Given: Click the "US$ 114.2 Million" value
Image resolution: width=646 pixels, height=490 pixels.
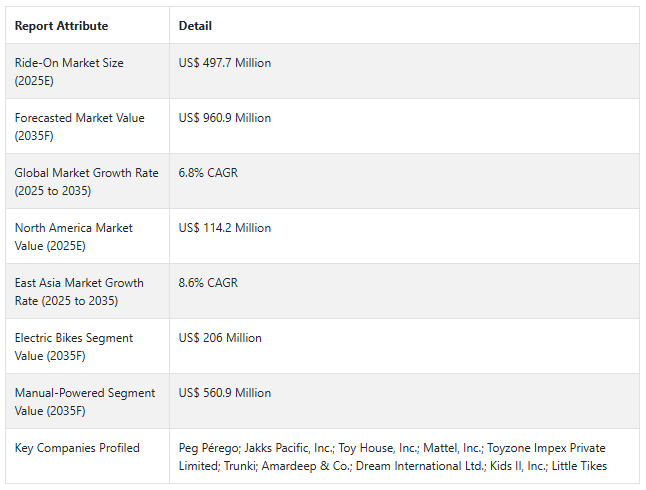Looking at the screenshot, I should point(225,228).
